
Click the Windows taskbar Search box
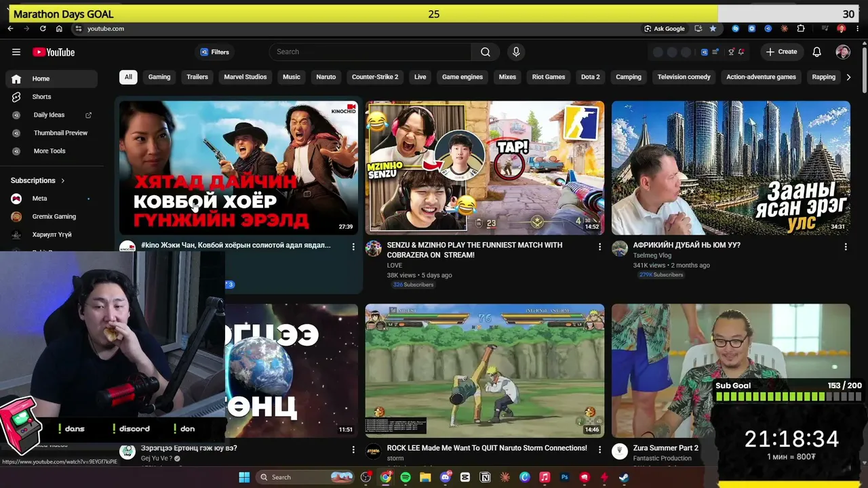[305, 477]
